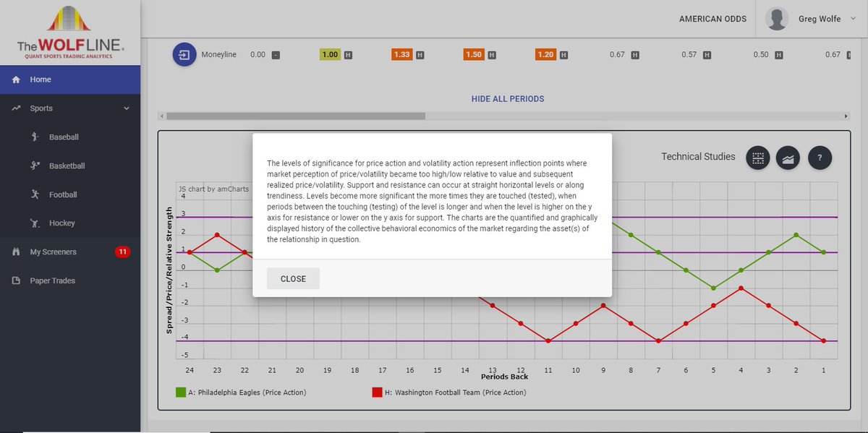Click the Football player icon
This screenshot has height=433, width=868.
(35, 194)
